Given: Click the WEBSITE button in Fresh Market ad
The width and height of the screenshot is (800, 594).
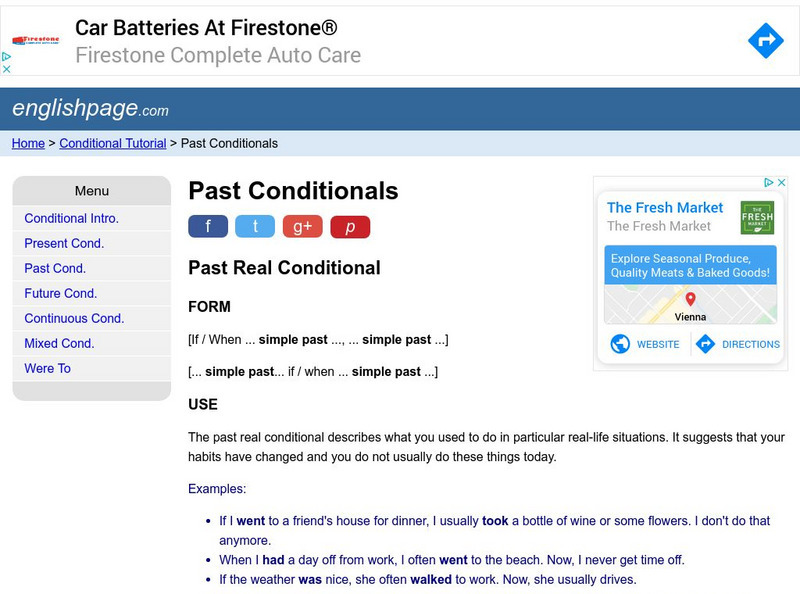Looking at the screenshot, I should click(x=645, y=344).
